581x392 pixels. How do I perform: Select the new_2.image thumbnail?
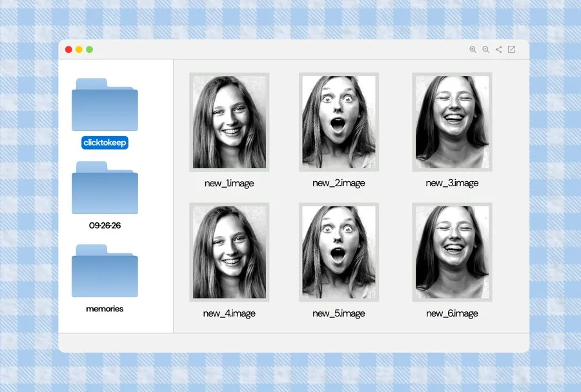tap(339, 122)
